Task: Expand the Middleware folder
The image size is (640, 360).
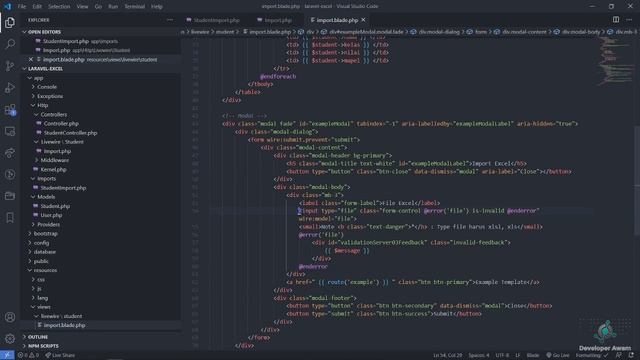Action: point(100,160)
